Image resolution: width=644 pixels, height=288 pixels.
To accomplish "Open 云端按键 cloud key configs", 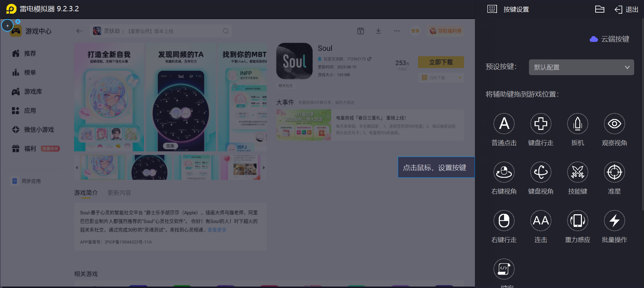I will 610,39.
